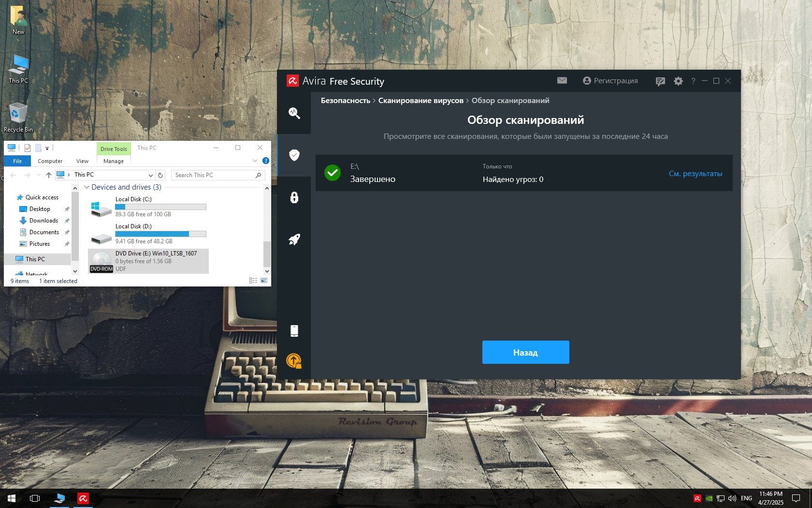Screen dimensions: 812x508
Task: Select the Drive Tools contextual tab
Action: coord(114,149)
